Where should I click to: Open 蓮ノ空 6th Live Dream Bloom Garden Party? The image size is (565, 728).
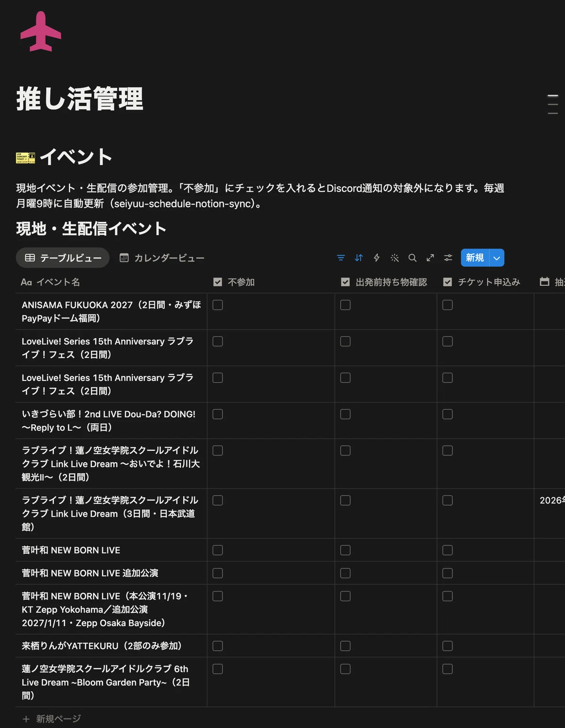point(106,682)
